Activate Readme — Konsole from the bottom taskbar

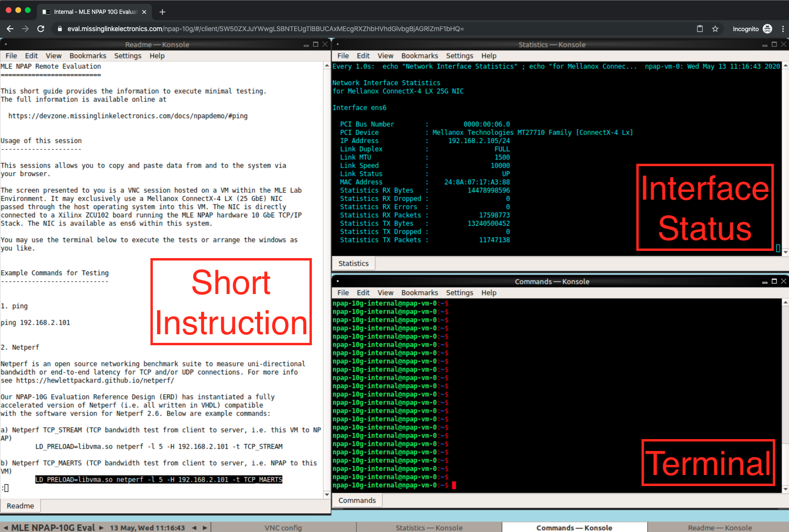pyautogui.click(x=720, y=528)
